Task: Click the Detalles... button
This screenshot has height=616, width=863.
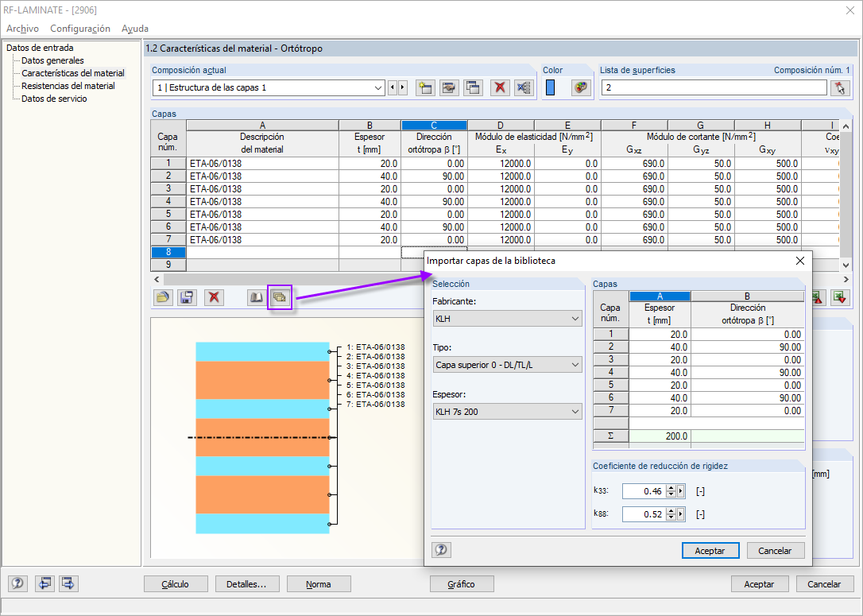Action: pos(246,584)
